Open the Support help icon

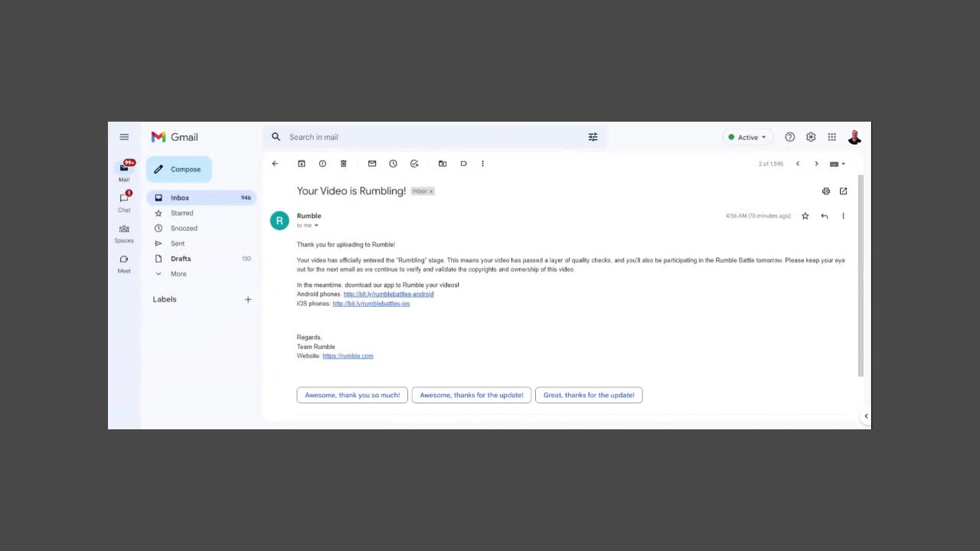click(x=790, y=137)
